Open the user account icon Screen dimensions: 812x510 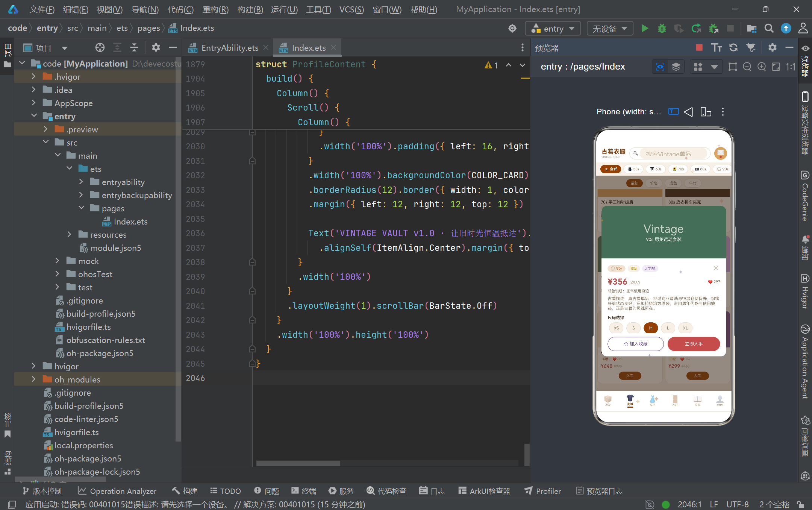click(x=803, y=29)
